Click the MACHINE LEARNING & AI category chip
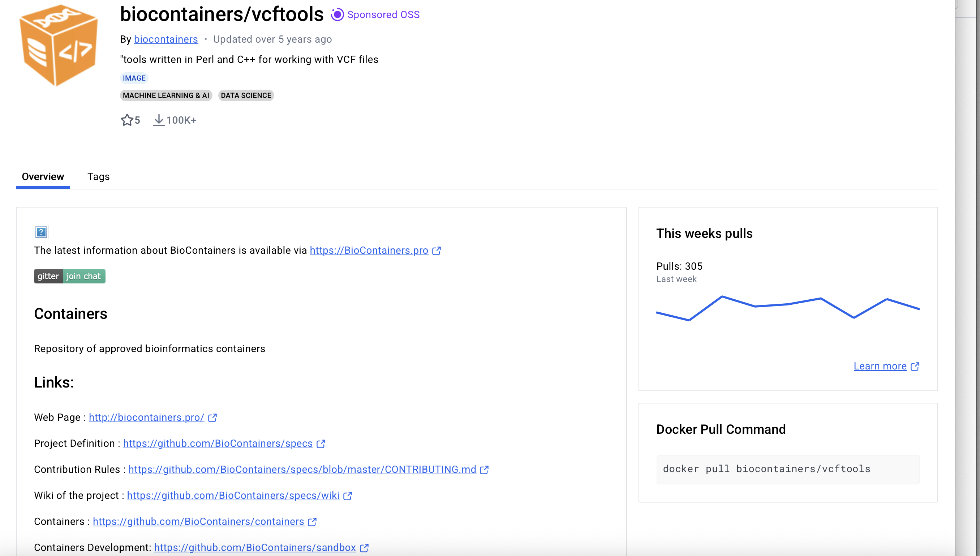The image size is (980, 556). pyautogui.click(x=166, y=95)
